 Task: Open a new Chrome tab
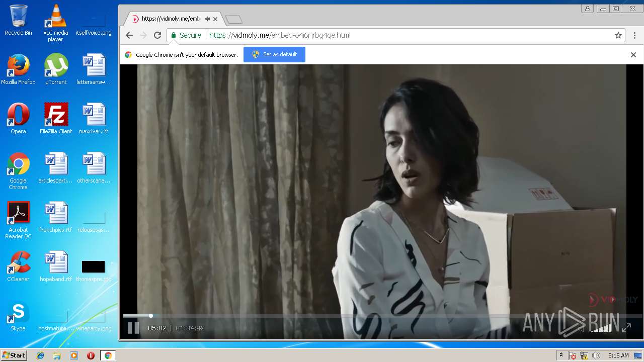click(234, 19)
